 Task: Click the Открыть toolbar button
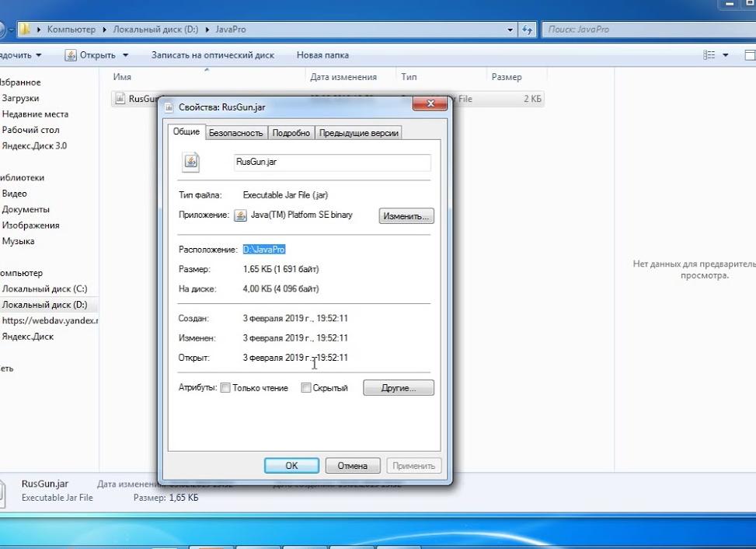(x=97, y=55)
